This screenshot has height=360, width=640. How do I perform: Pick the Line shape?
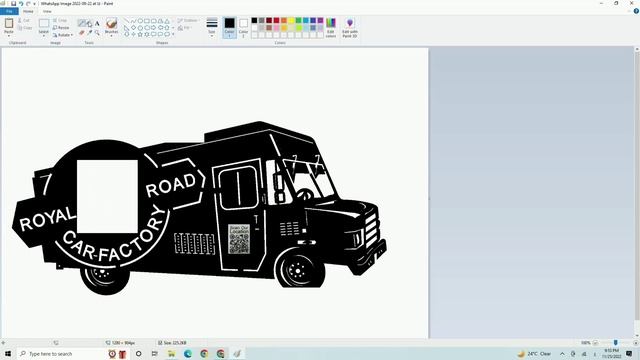click(x=126, y=20)
